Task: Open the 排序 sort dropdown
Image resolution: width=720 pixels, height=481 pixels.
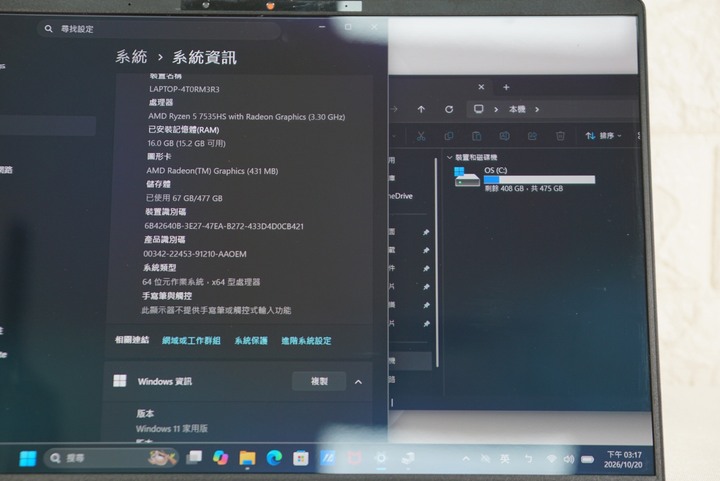Action: (x=603, y=135)
